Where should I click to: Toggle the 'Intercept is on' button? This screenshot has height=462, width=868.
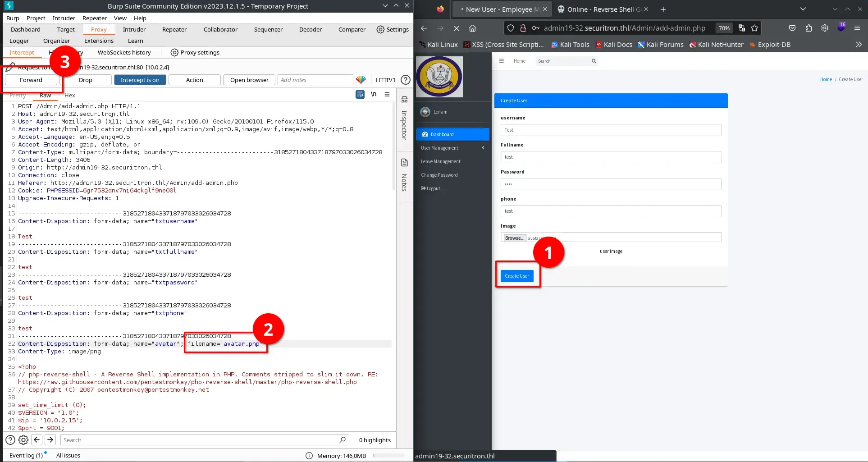pyautogui.click(x=140, y=80)
